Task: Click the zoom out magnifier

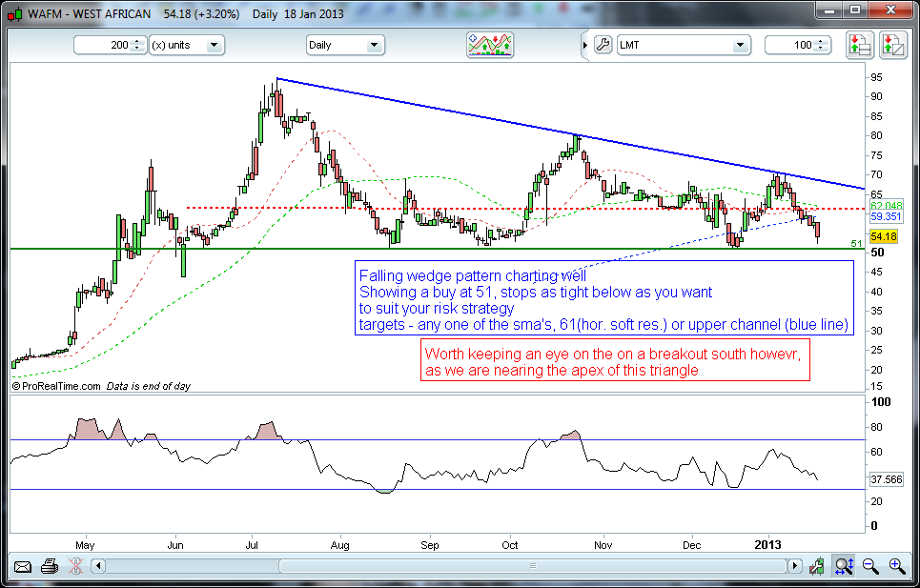Action: 870,566
